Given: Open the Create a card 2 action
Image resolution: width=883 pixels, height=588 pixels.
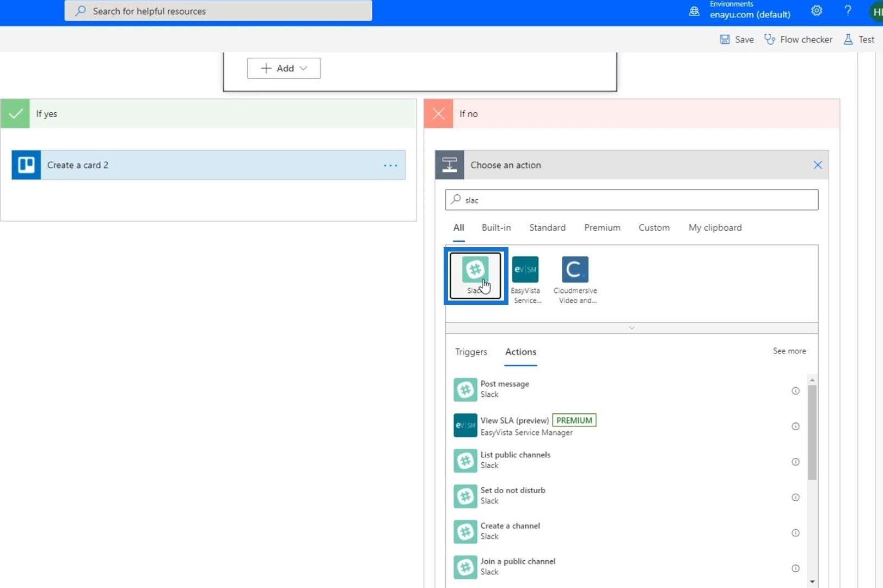Looking at the screenshot, I should (x=209, y=165).
